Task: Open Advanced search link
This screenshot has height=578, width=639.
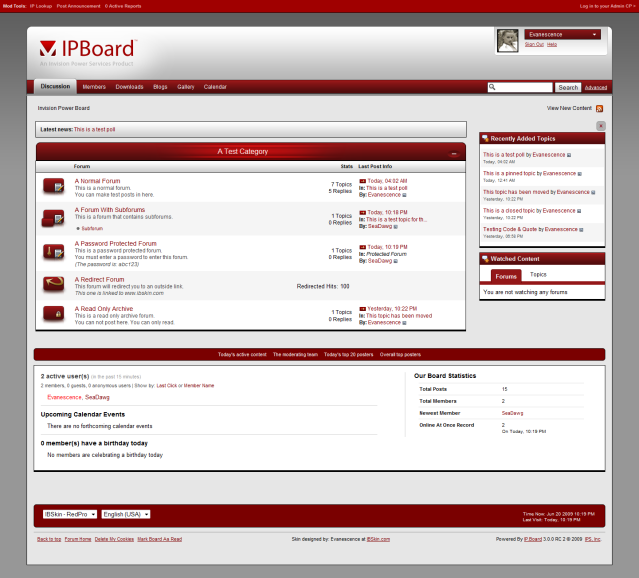Action: pyautogui.click(x=595, y=88)
